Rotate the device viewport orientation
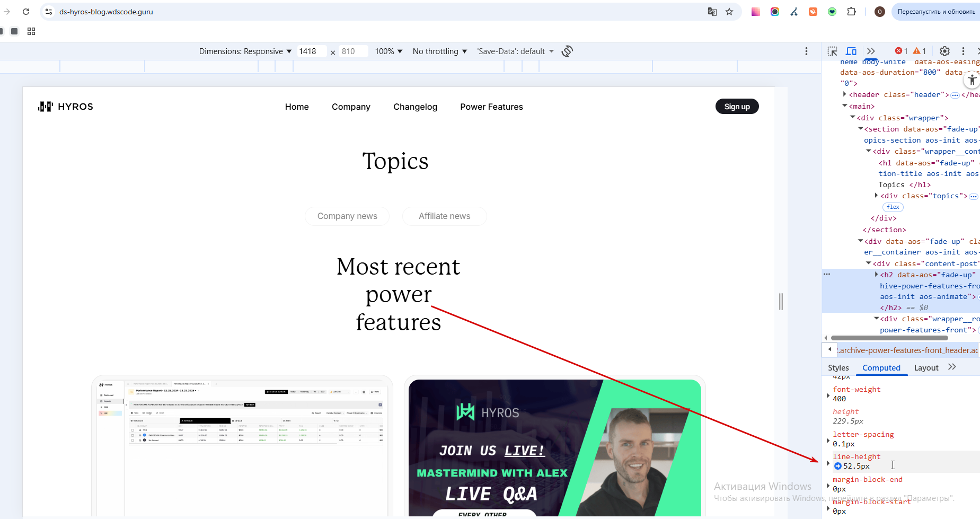Image resolution: width=980 pixels, height=519 pixels. (567, 51)
